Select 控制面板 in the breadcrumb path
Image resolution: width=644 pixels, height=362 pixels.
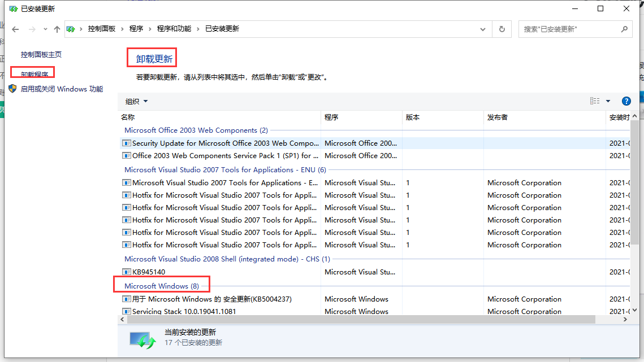tap(101, 29)
